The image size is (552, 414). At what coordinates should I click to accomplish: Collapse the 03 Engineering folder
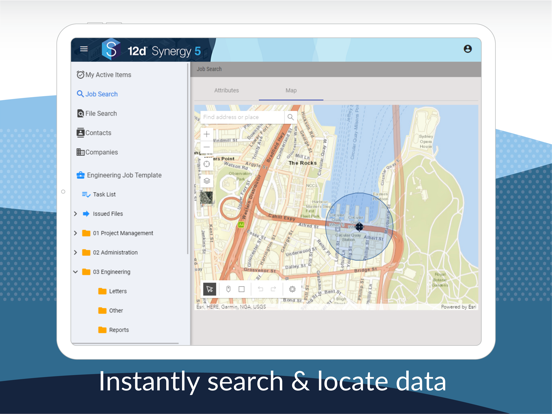coord(75,272)
